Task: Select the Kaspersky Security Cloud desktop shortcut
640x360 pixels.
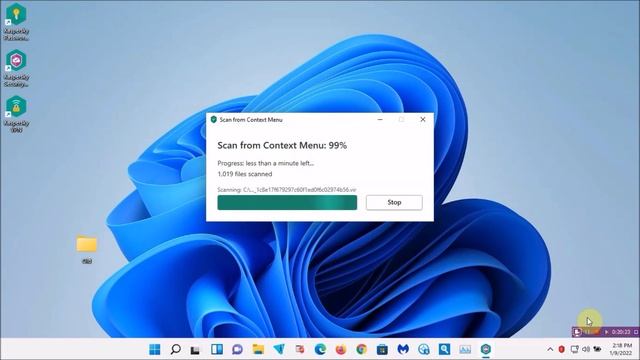Action: coord(16,68)
